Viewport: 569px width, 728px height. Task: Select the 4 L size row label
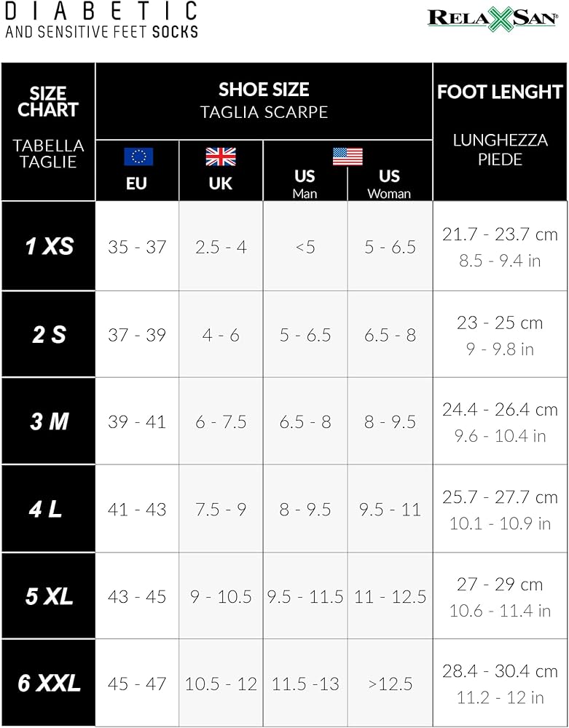click(46, 509)
